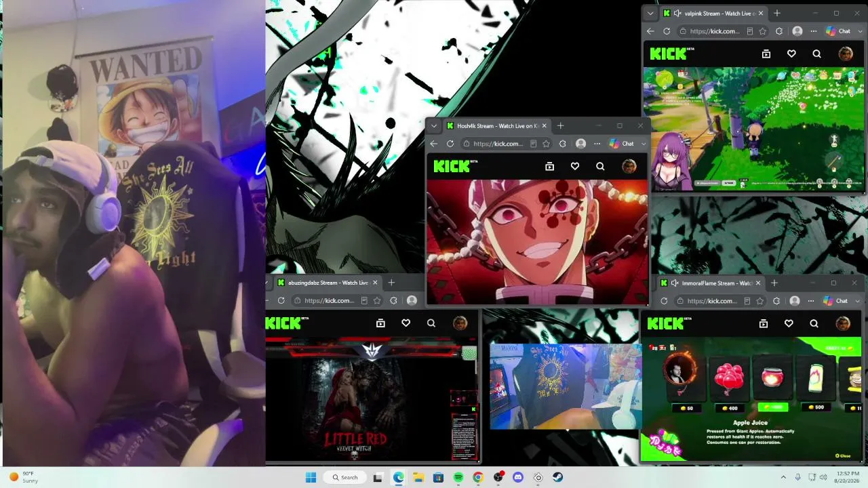Switch to the Hosh4k Stream tab
868x488 pixels.
point(497,125)
